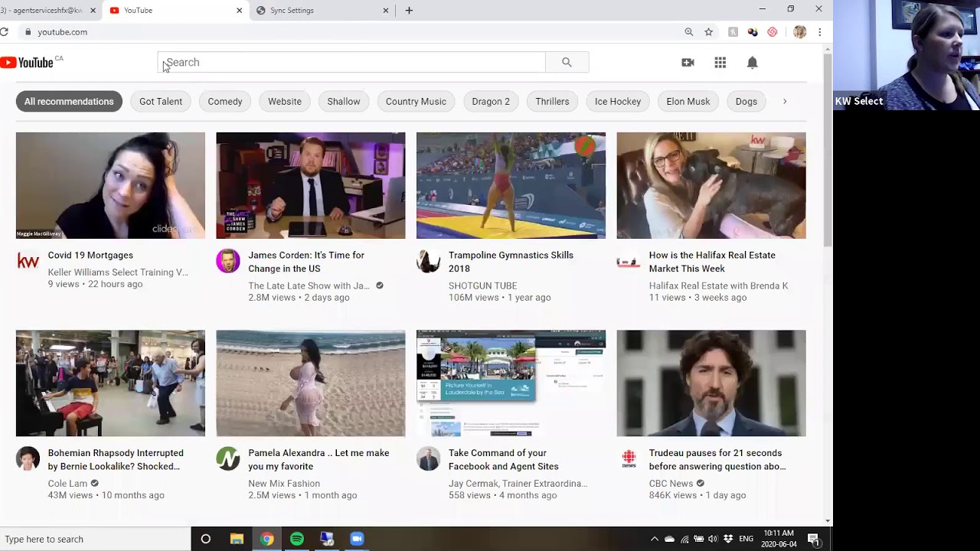Click the Trudeau pauses video thumbnail
Screen dimensions: 980x551
pos(711,383)
